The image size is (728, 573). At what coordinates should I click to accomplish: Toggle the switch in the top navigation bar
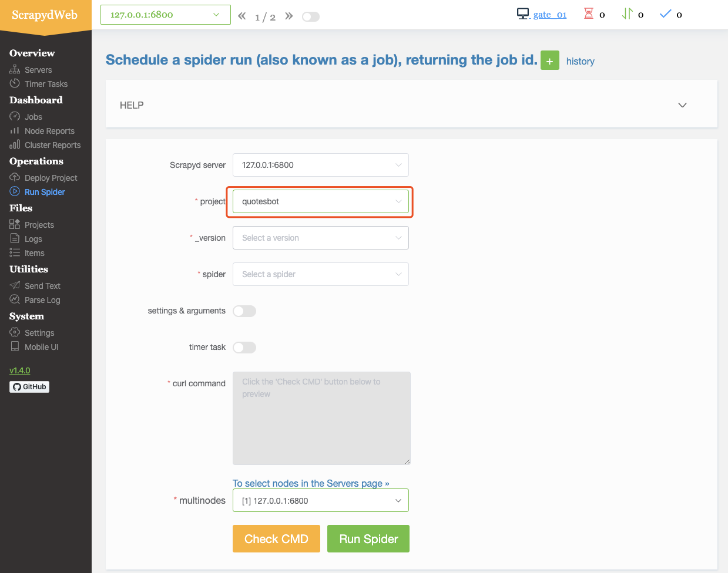[311, 16]
